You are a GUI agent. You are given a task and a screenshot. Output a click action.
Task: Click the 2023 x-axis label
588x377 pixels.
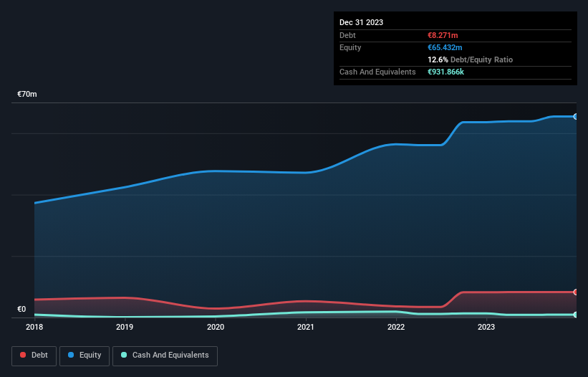486,327
